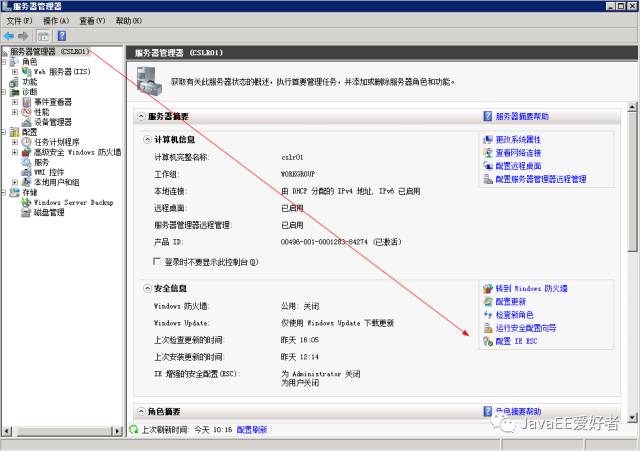This screenshot has width=640, height=451.
Task: Select the 角色 icon in tree
Action: pos(15,62)
